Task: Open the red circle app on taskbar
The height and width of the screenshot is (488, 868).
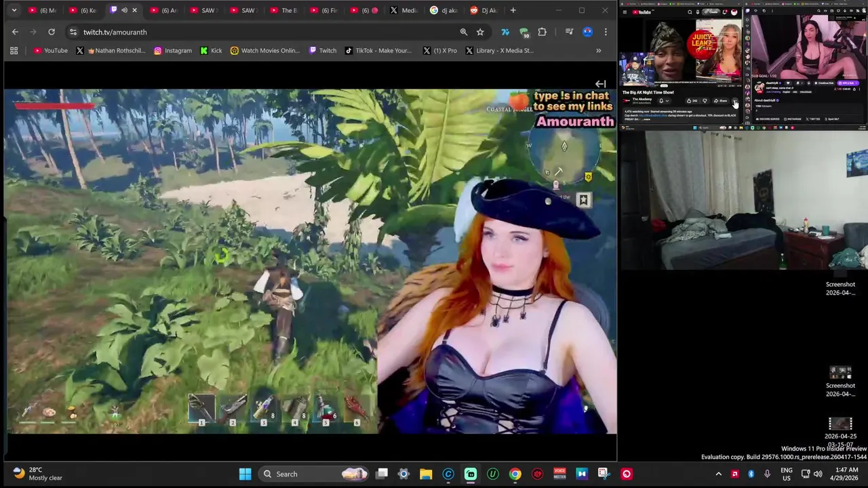Action: 626,474
